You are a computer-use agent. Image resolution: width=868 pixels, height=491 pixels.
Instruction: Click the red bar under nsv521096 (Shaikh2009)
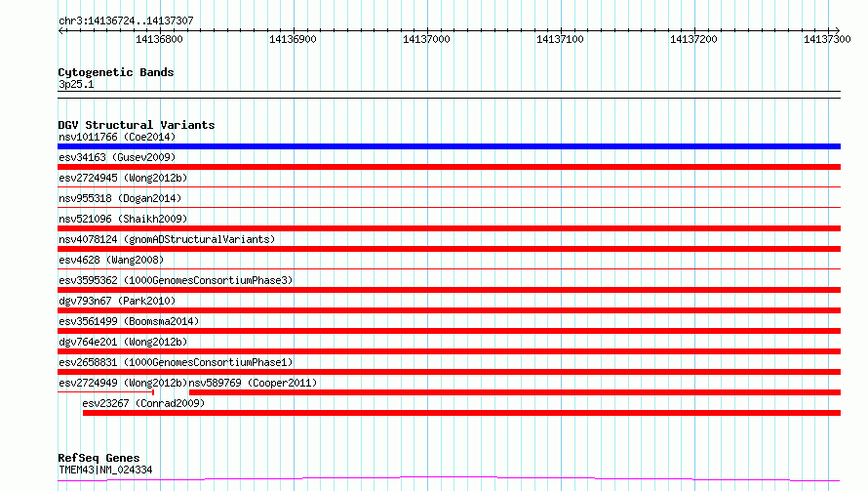point(449,228)
